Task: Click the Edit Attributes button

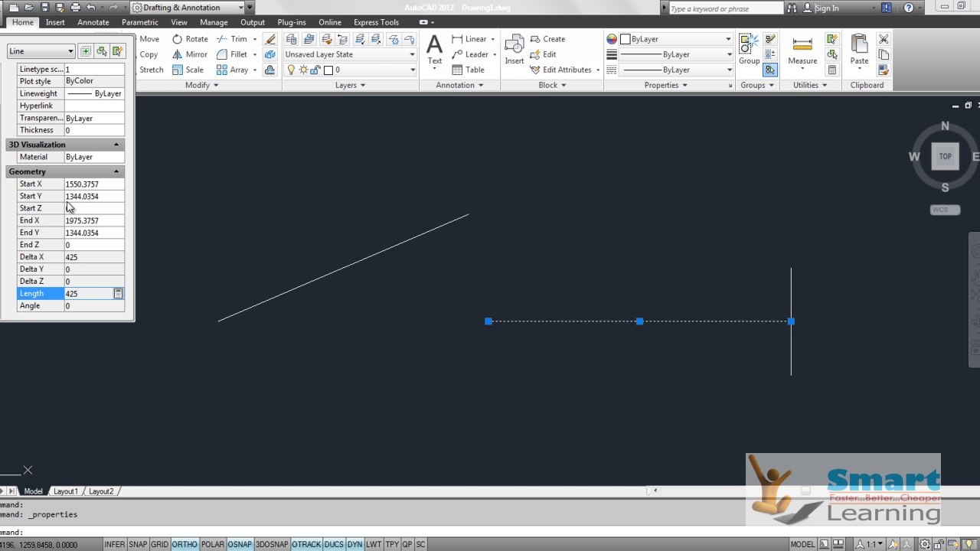Action: tap(560, 70)
